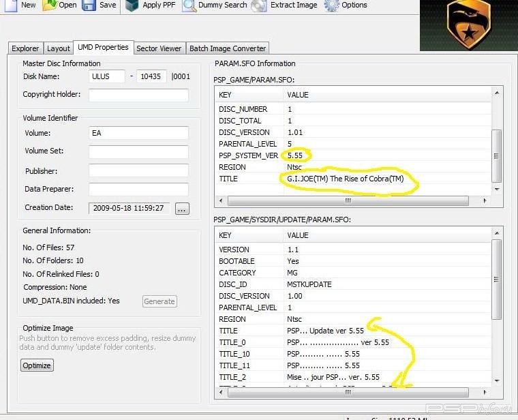Open the Sector Viewer tab

tap(159, 48)
